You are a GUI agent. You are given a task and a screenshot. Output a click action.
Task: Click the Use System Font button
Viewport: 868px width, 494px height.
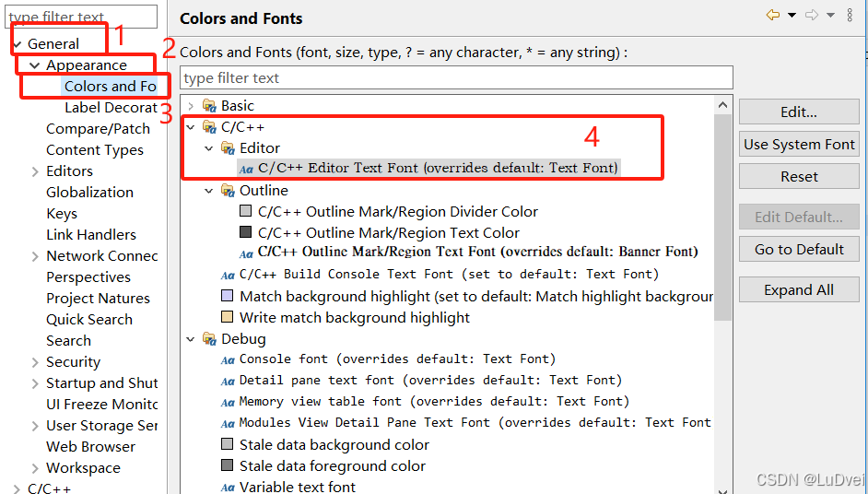coord(799,145)
